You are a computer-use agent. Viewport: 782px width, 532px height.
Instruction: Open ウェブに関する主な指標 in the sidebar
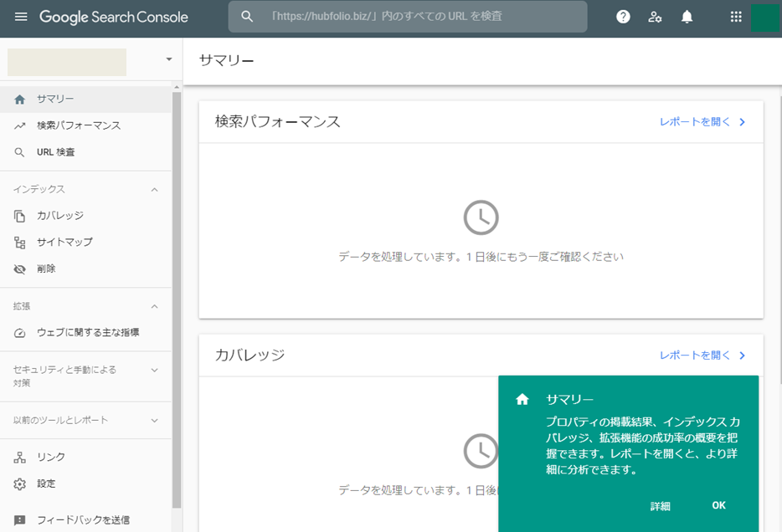pos(85,332)
